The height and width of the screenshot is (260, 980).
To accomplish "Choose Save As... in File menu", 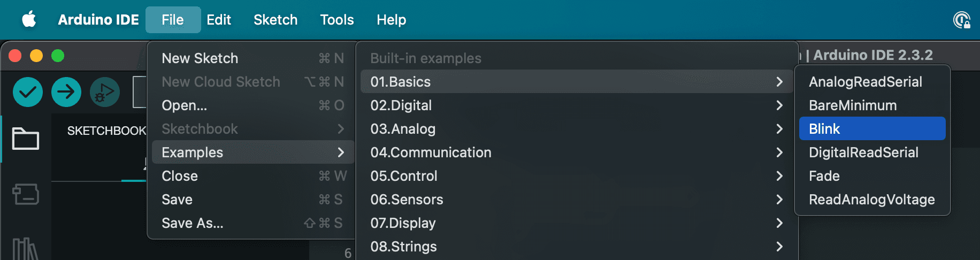I will 253,223.
